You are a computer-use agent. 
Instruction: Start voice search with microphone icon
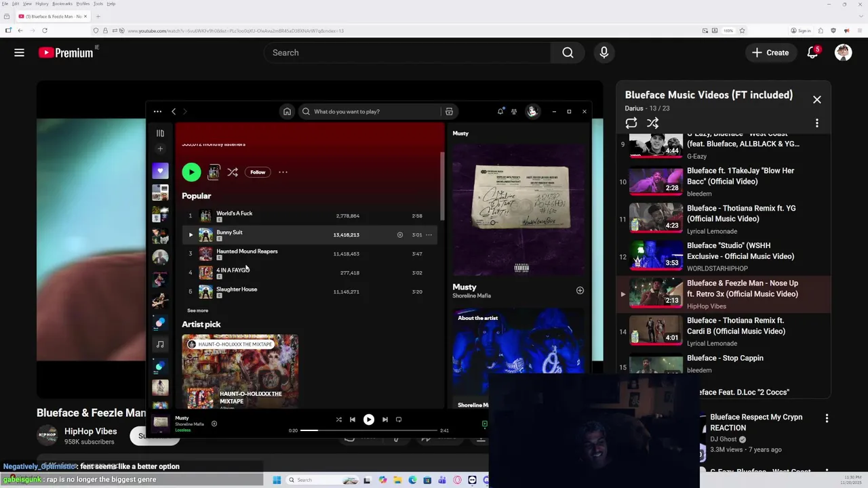click(604, 53)
